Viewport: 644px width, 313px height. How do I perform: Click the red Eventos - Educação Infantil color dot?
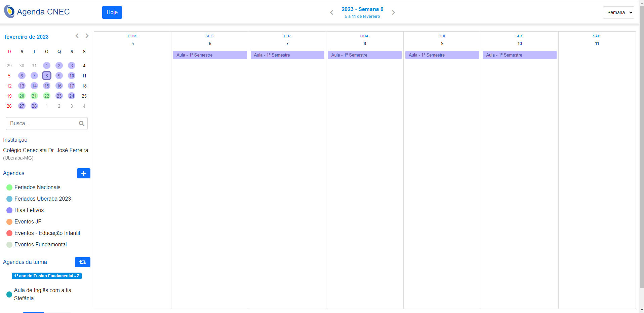click(9, 233)
